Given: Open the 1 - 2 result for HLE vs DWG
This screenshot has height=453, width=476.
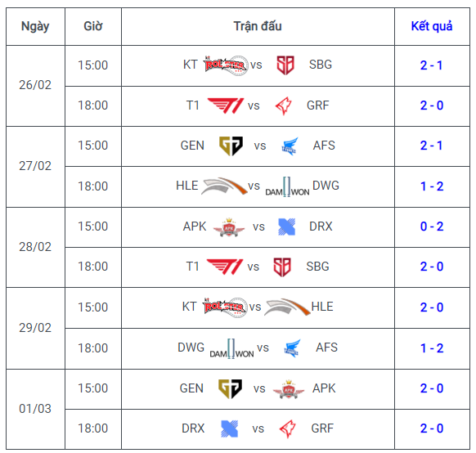Looking at the screenshot, I should (x=432, y=186).
